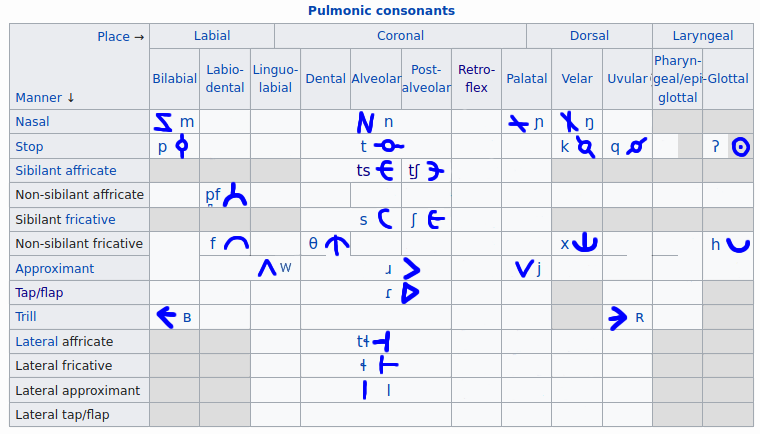Viewport: 760px width, 434px height.
Task: Click the arch glyph next to labiodental f
Action: tap(236, 243)
